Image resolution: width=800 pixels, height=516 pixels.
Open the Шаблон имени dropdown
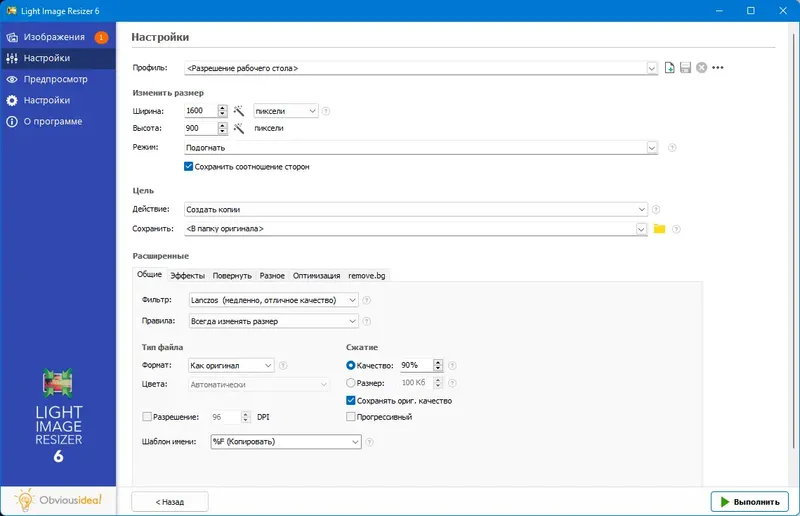(x=286, y=442)
